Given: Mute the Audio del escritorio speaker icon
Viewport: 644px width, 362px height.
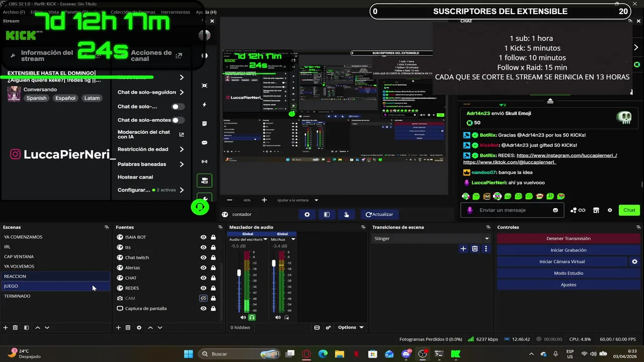Looking at the screenshot, I should 244,317.
